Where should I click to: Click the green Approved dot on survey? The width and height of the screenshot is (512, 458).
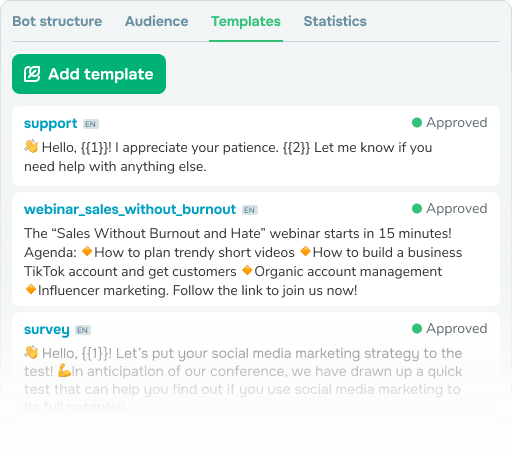[417, 329]
